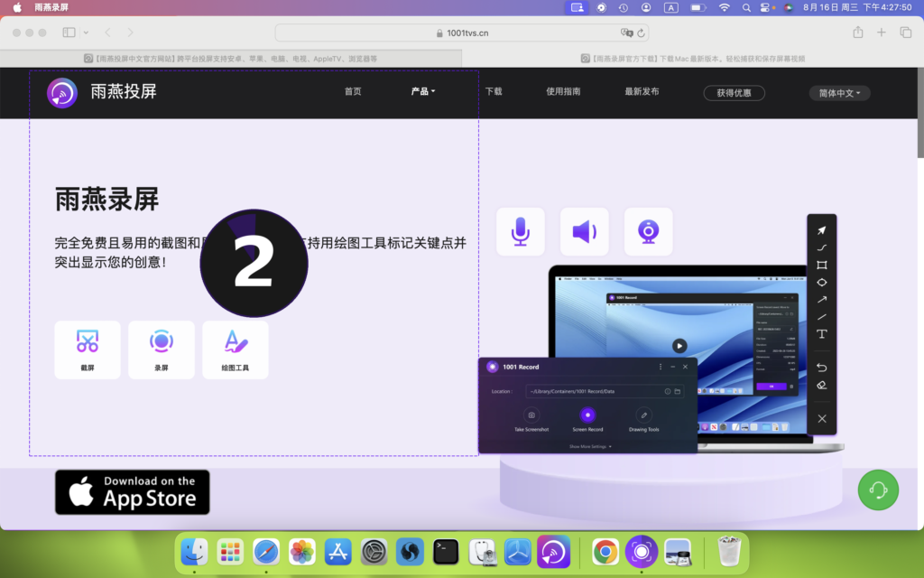Click the text T tool in drawing toolbar
Image resolution: width=924 pixels, height=578 pixels.
coord(822,334)
